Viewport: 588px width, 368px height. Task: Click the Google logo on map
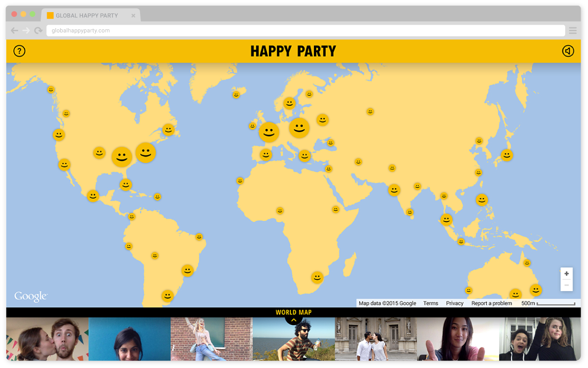coord(31,297)
